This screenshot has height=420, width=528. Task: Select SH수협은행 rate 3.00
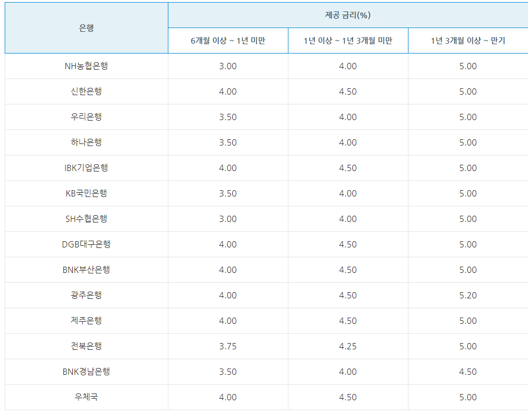pos(228,219)
